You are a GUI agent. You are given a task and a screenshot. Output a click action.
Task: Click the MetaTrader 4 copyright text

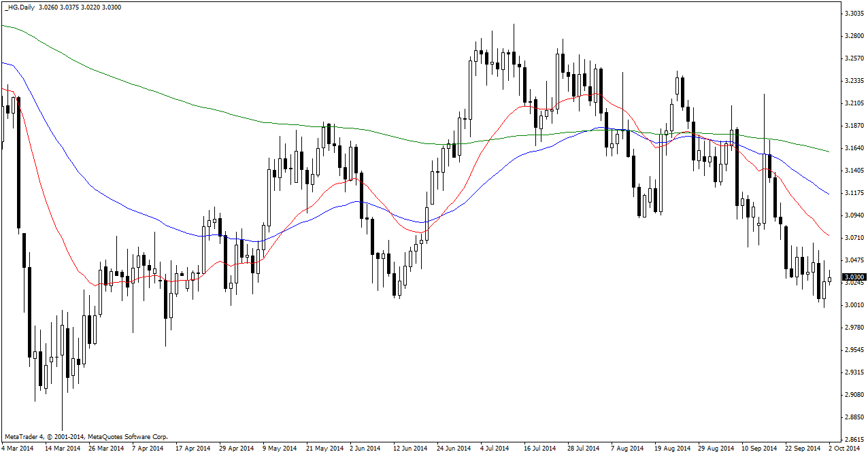click(x=86, y=436)
